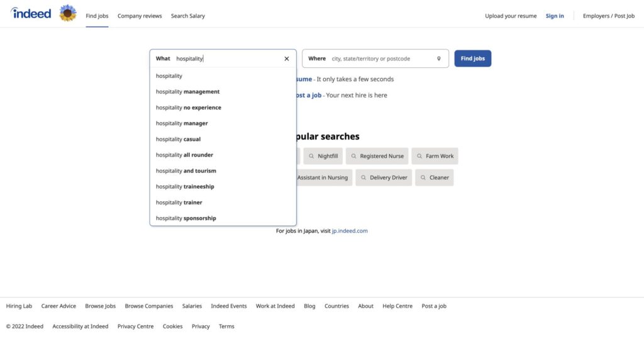Open Help Centre footer link

click(397, 306)
